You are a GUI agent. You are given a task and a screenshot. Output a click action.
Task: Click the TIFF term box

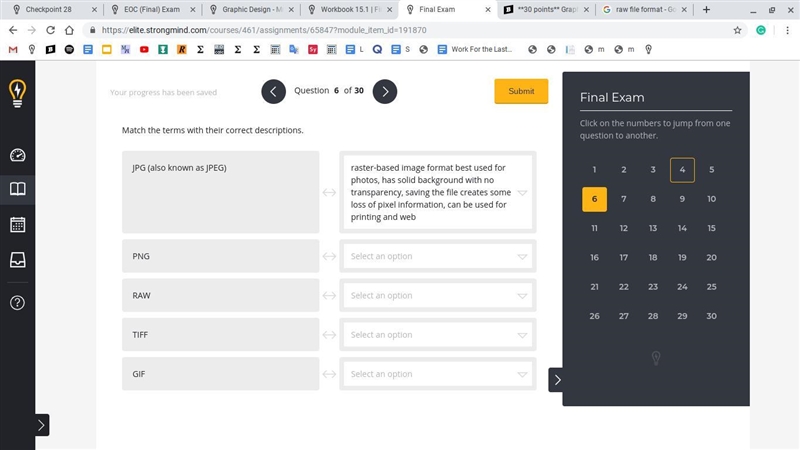click(220, 335)
